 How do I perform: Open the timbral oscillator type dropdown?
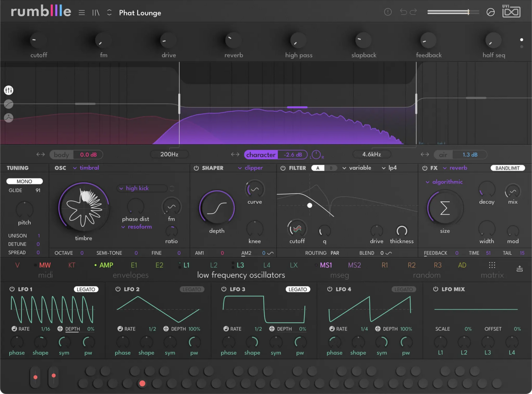(86, 168)
